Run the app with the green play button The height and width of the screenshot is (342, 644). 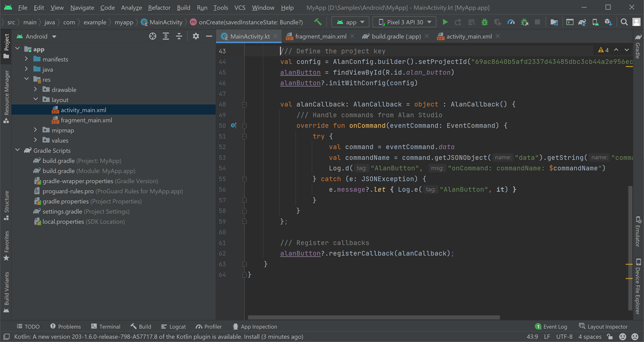[x=446, y=23]
